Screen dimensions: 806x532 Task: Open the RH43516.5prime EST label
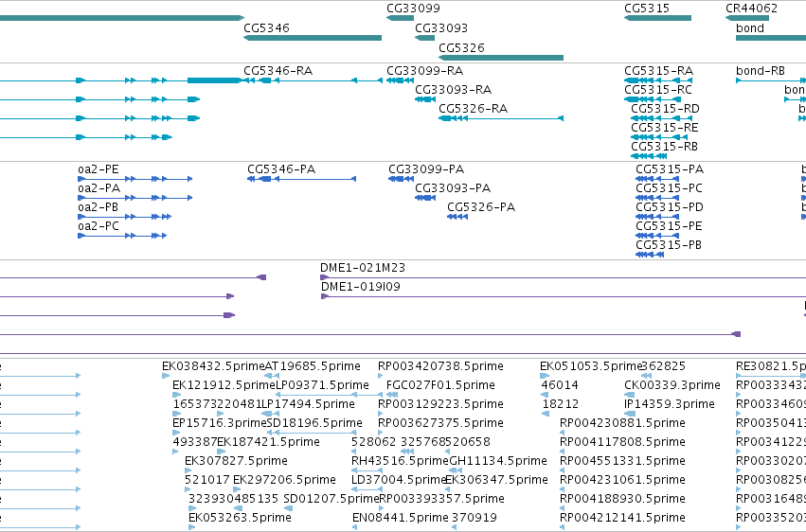click(400, 461)
